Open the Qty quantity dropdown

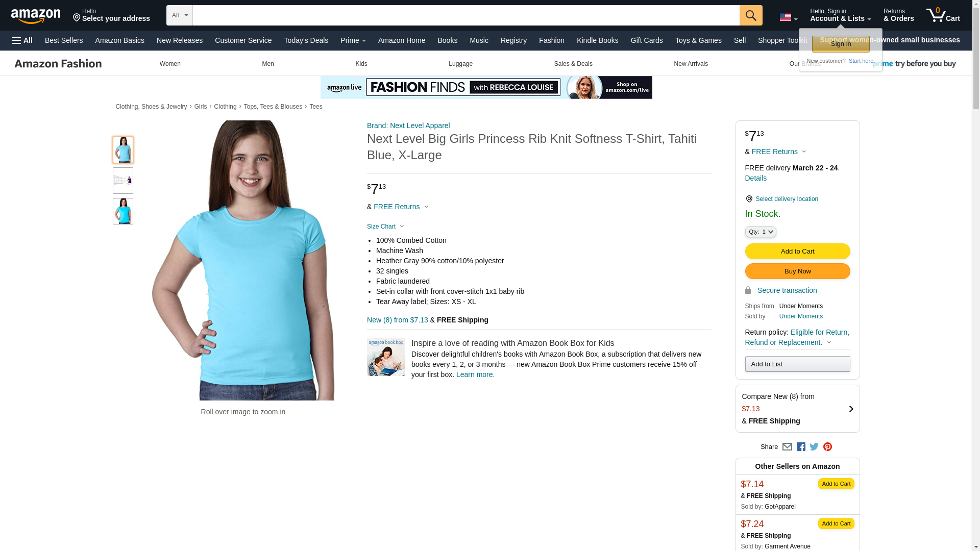761,232
